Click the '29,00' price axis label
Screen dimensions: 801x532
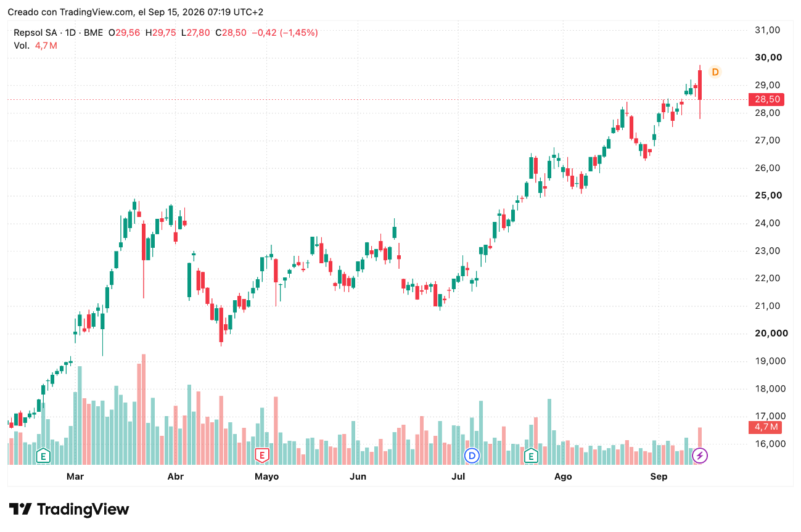point(768,85)
